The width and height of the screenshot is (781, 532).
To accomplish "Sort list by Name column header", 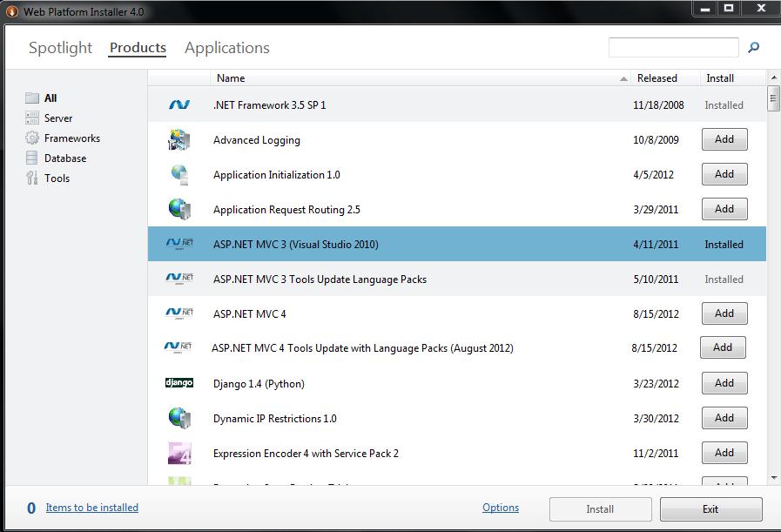I will tap(421, 78).
